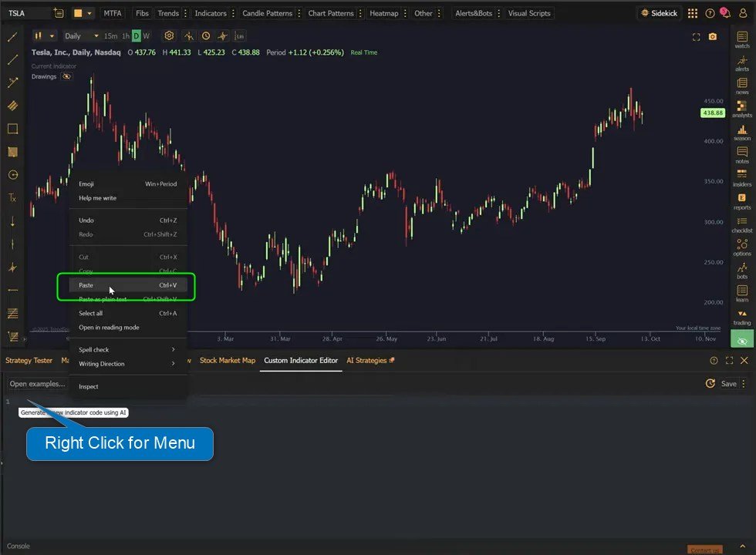Image resolution: width=756 pixels, height=555 pixels.
Task: Switch to 1h timeframe
Action: pyautogui.click(x=125, y=35)
